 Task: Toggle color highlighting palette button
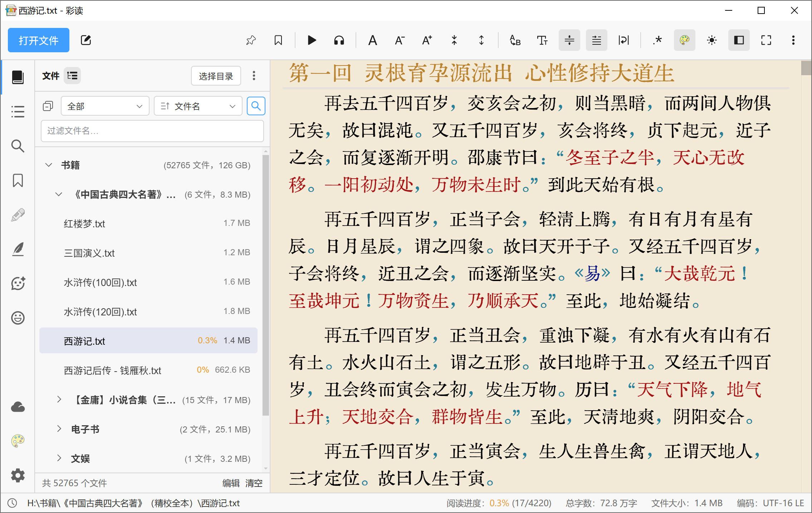pos(685,40)
